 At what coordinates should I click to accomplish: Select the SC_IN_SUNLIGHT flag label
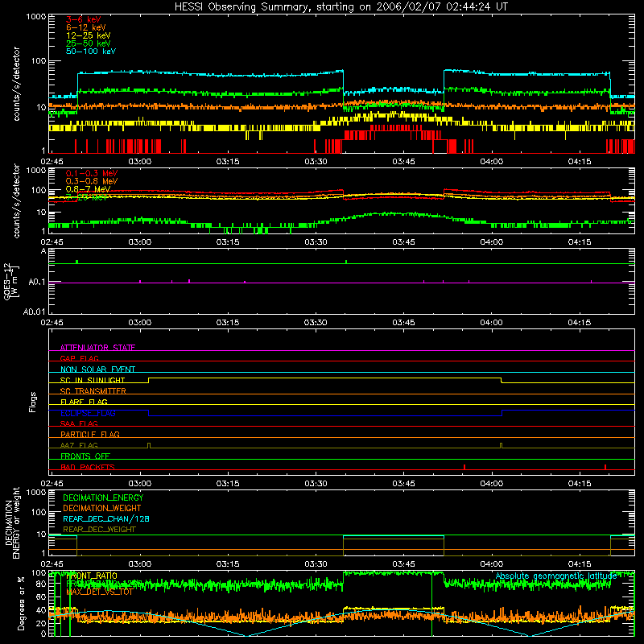click(93, 380)
